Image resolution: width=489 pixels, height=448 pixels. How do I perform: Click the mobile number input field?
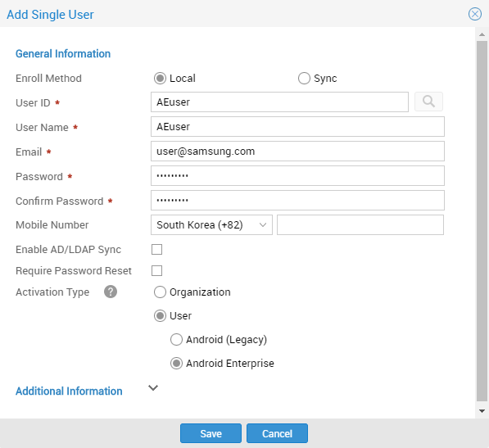click(x=360, y=224)
